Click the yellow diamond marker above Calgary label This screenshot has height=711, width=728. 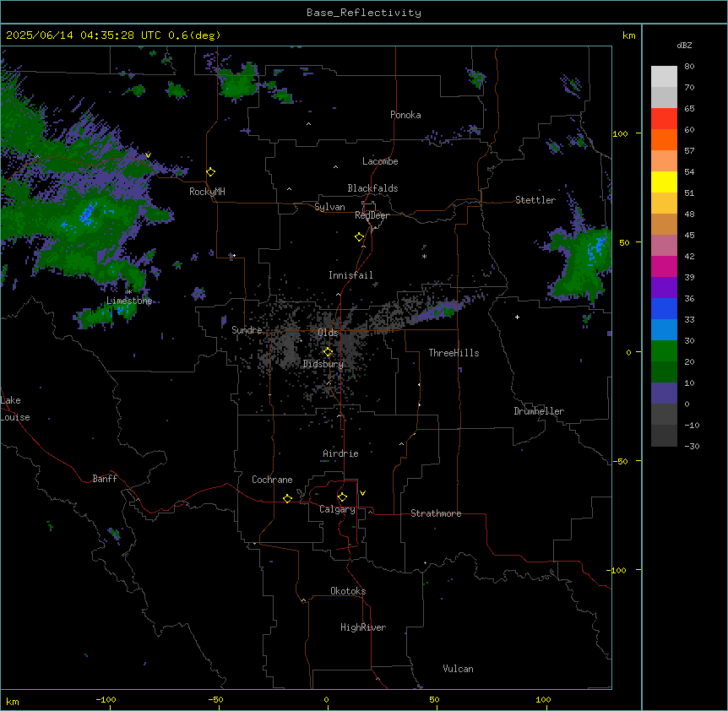342,497
